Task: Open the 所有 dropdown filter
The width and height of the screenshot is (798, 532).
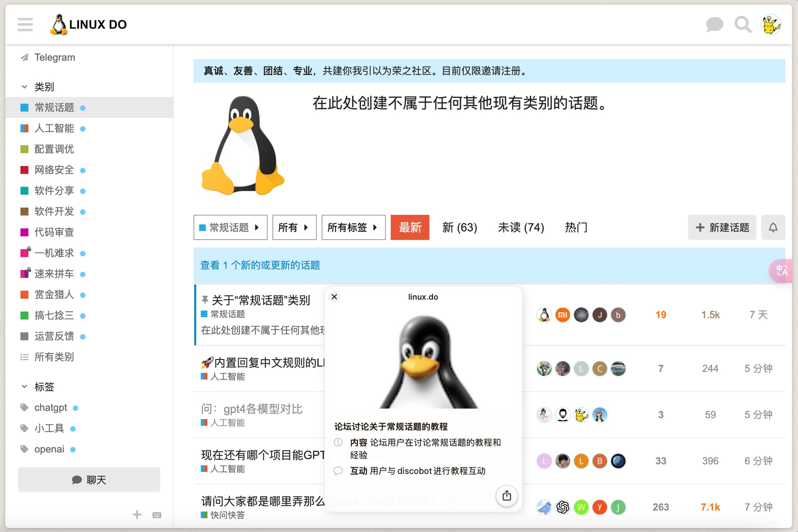Action: pos(294,227)
